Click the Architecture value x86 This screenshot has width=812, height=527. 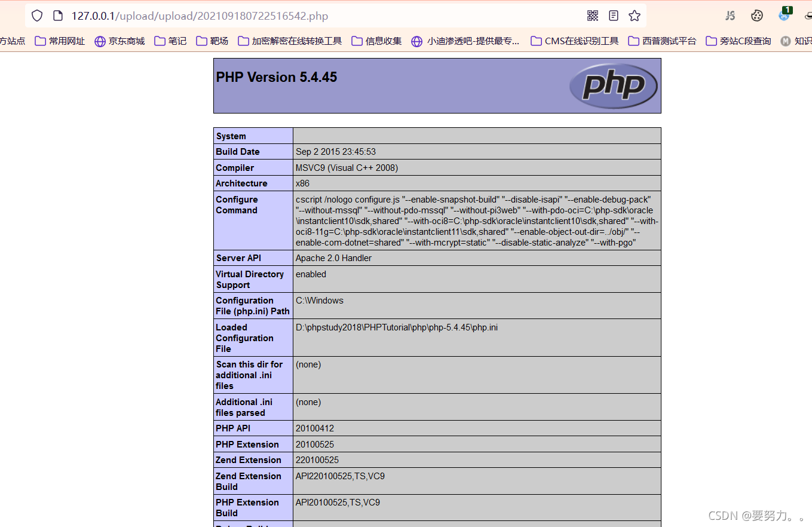pyautogui.click(x=302, y=183)
